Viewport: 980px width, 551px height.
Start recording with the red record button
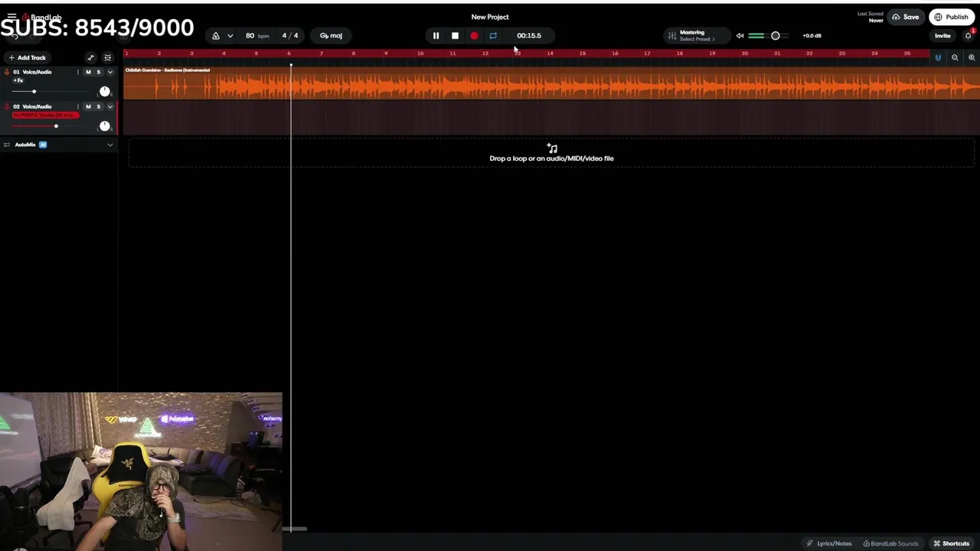click(x=474, y=36)
